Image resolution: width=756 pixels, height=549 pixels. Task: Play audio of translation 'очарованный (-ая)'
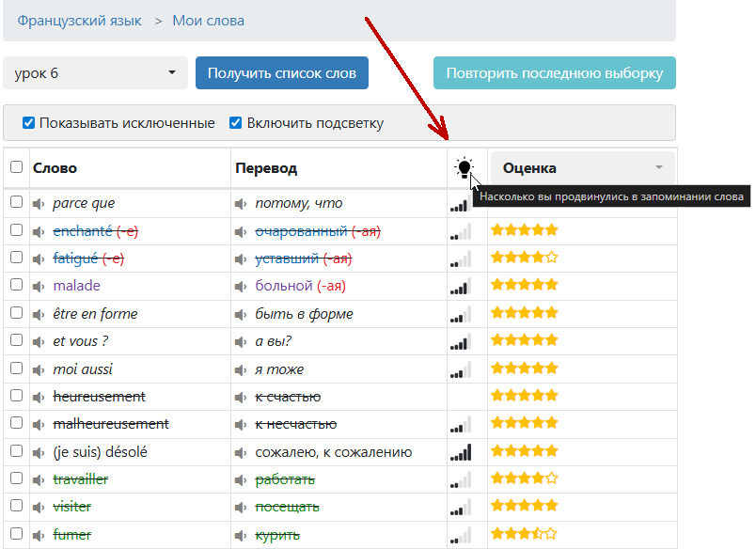(241, 232)
